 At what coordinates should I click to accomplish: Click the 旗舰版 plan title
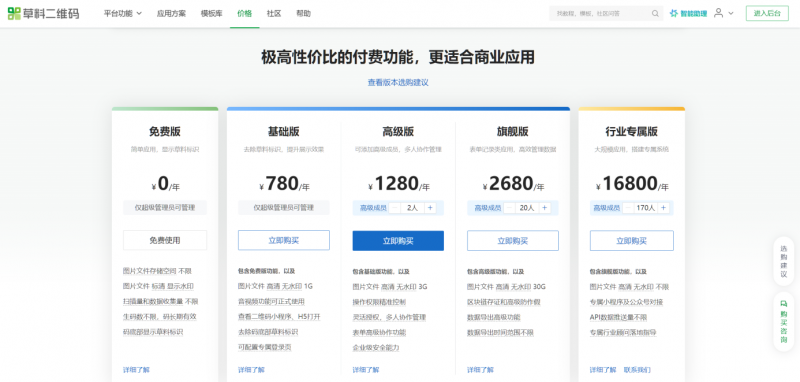pos(513,132)
